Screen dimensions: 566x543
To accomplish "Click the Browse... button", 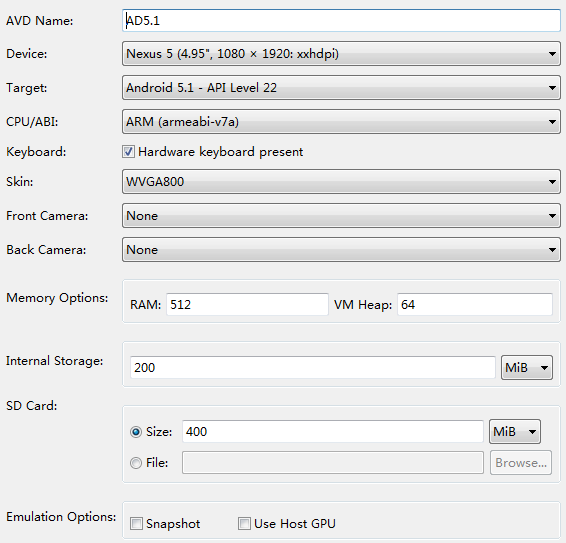I will pos(521,462).
